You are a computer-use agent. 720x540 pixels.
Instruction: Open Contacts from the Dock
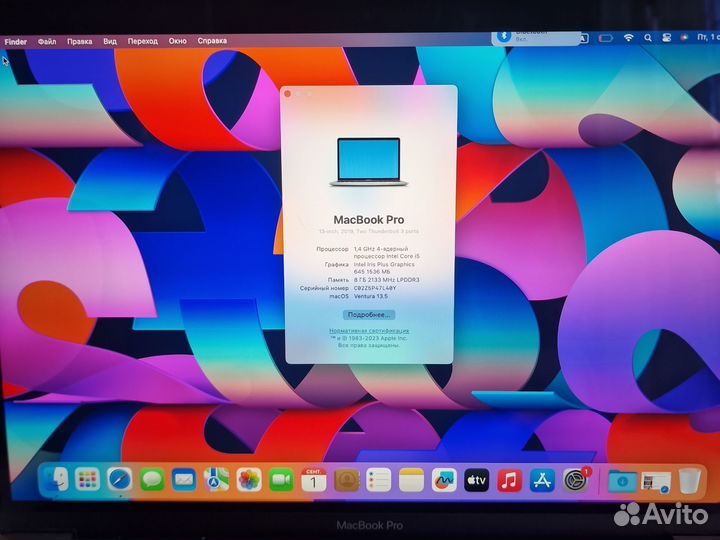click(x=346, y=480)
